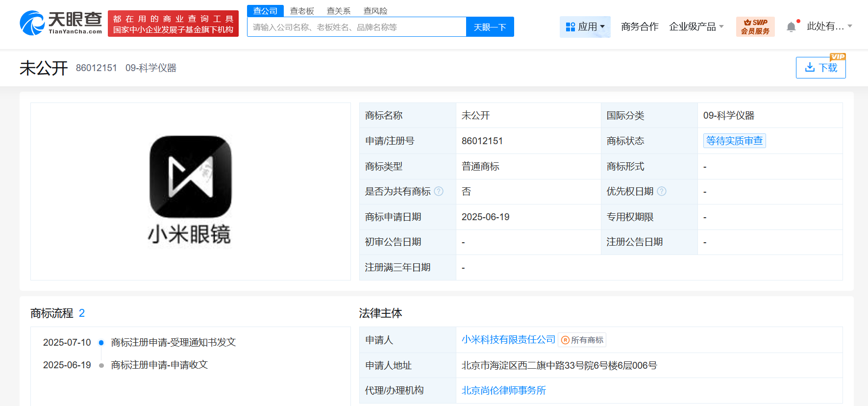The height and width of the screenshot is (406, 868).
Task: Open applicant 小米科技有限责任公司 link
Action: [x=508, y=339]
